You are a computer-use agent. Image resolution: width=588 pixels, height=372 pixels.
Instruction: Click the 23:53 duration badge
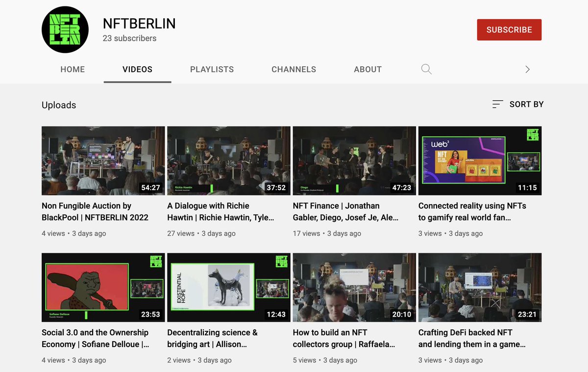pyautogui.click(x=150, y=314)
